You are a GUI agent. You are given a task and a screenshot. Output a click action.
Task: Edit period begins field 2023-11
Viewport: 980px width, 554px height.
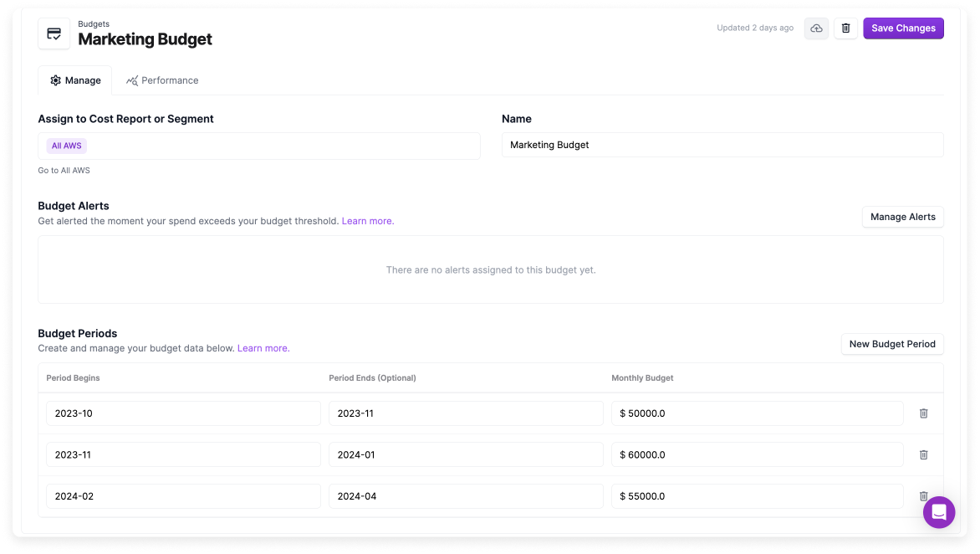(183, 454)
